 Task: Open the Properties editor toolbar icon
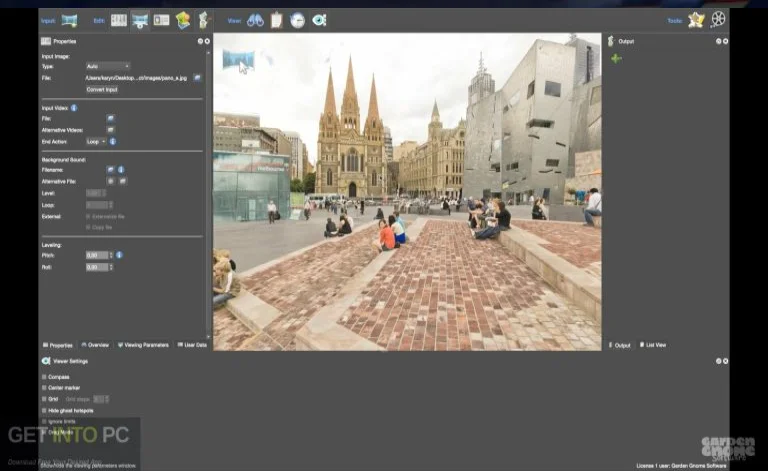click(x=119, y=20)
